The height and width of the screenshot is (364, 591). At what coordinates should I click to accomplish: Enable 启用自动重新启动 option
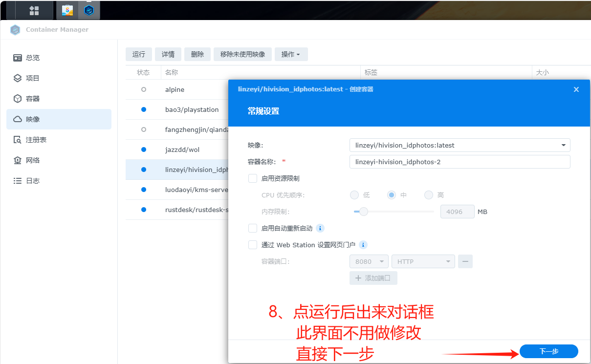click(253, 228)
